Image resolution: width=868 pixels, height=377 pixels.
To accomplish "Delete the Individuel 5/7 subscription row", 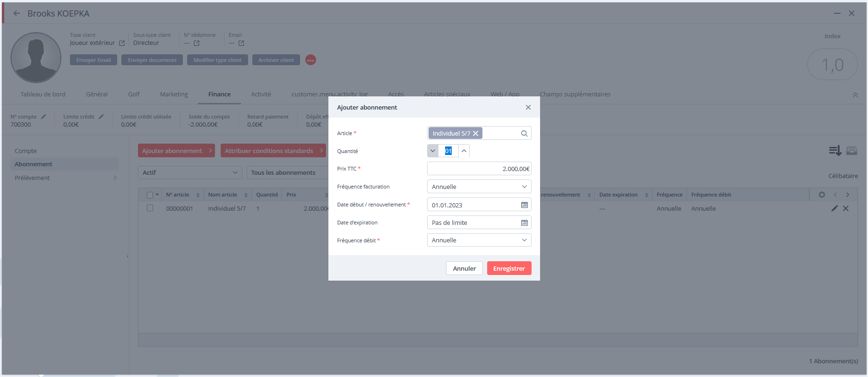I will click(x=846, y=208).
